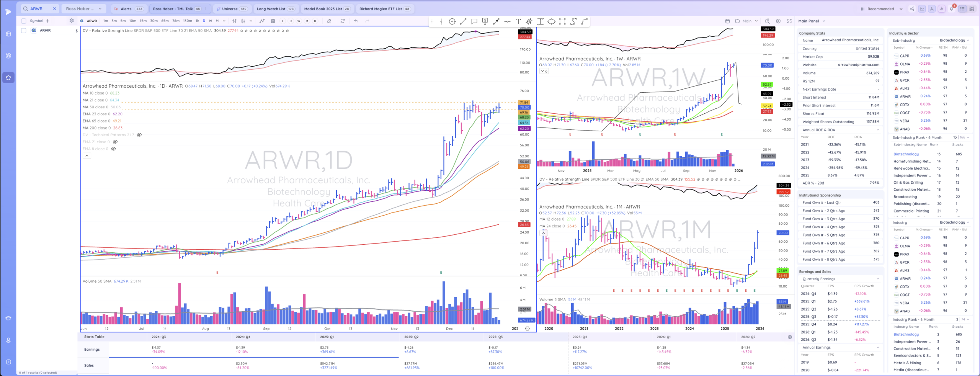This screenshot has height=376, width=980.
Task: Select the text annotation drawing tool
Action: pos(518,21)
